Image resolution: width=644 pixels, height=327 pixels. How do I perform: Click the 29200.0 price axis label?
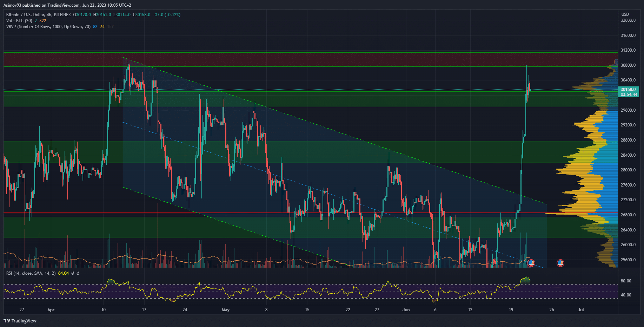click(x=628, y=125)
